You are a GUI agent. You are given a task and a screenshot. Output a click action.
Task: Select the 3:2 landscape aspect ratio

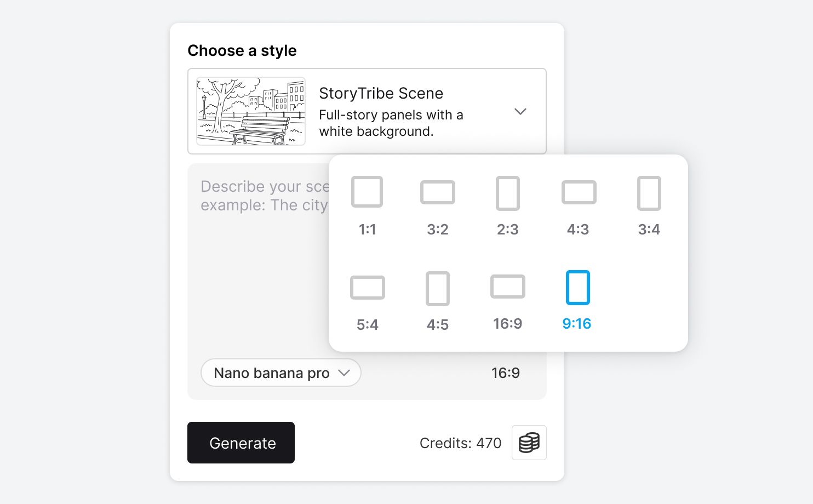click(x=438, y=205)
